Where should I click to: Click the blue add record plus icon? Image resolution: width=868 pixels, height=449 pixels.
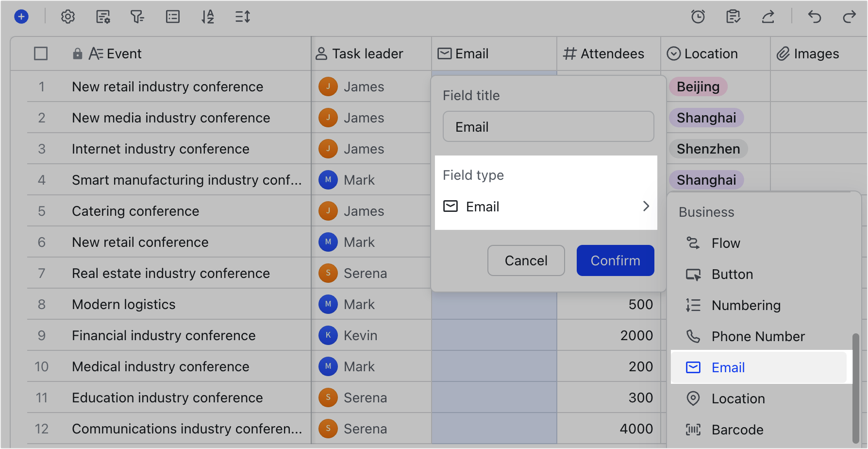pyautogui.click(x=21, y=17)
